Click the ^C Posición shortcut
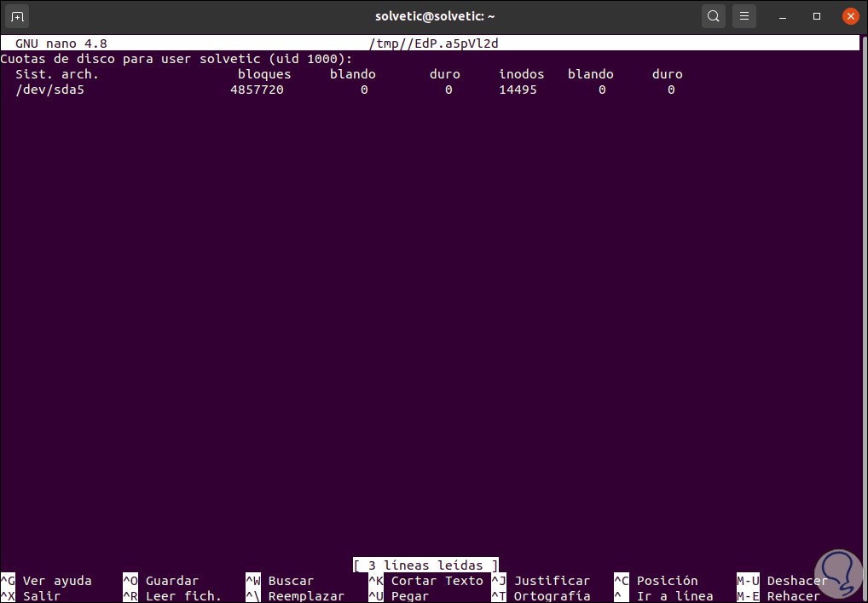This screenshot has height=603, width=868. tap(656, 581)
